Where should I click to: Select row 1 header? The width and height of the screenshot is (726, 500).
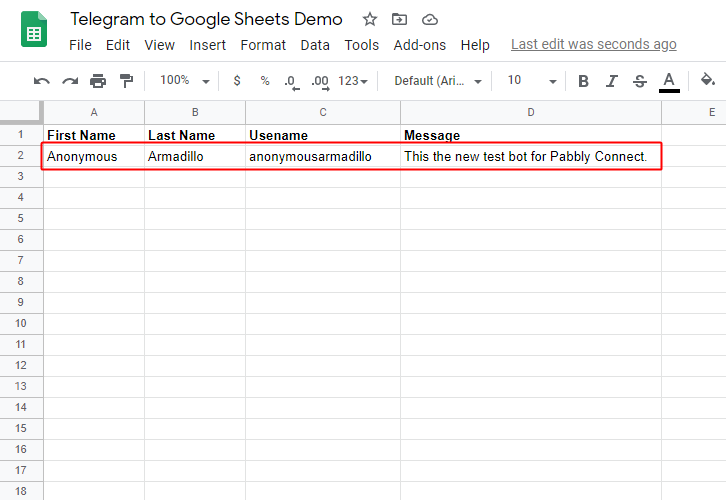tap(21, 135)
